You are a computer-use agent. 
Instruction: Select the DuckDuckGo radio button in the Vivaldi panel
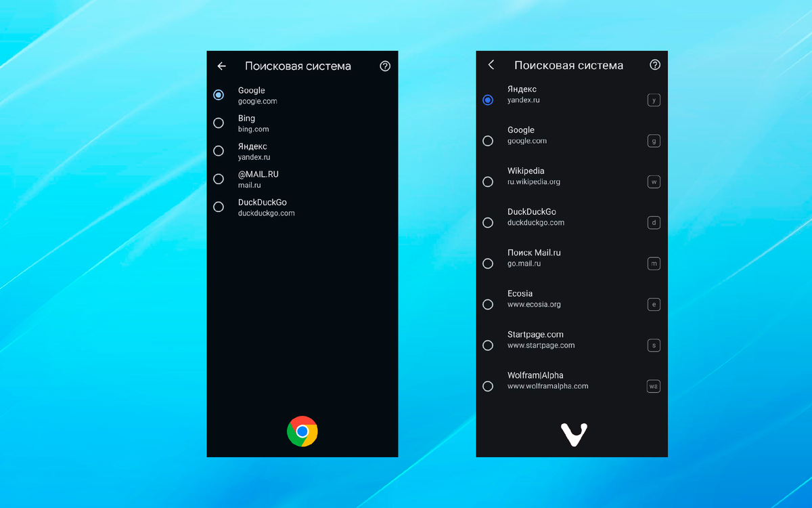pos(488,222)
